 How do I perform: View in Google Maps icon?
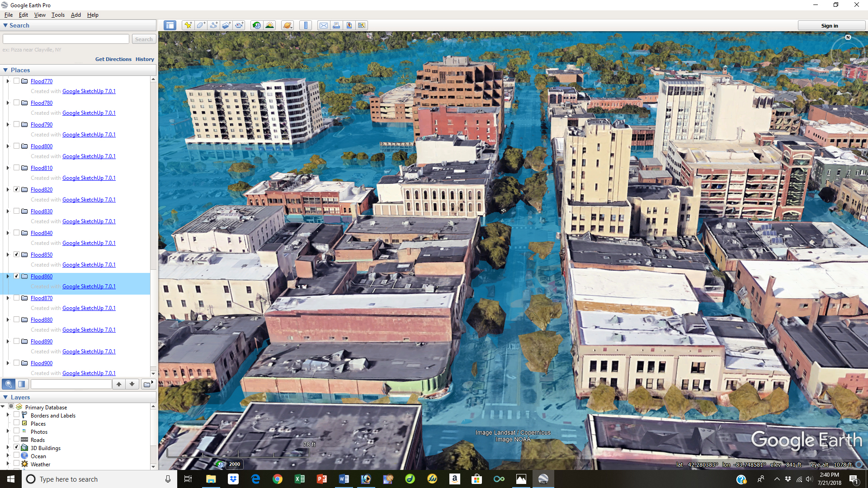pyautogui.click(x=362, y=26)
